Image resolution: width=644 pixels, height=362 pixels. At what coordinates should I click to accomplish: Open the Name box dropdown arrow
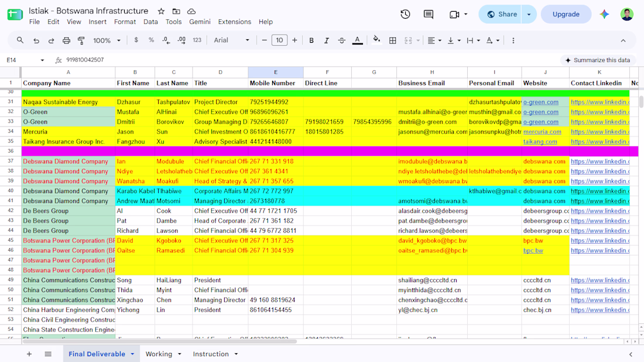[x=42, y=60]
